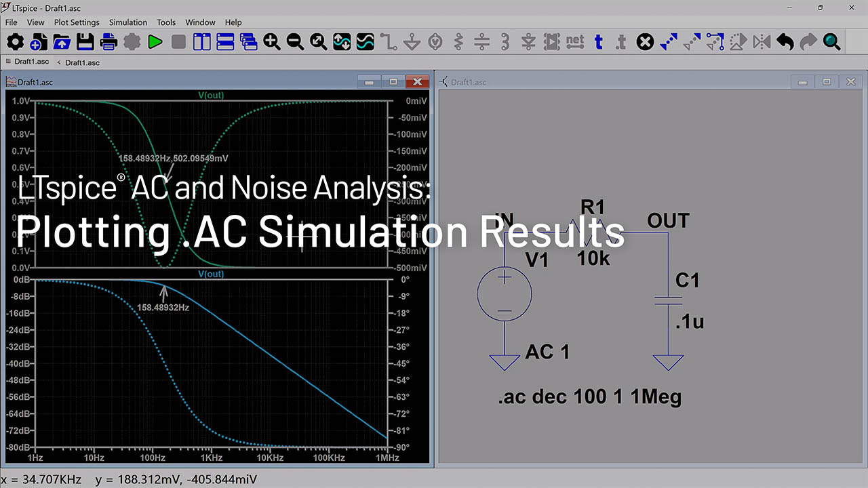Maximize the schematic Draft1.asc window
The height and width of the screenshot is (488, 868).
click(x=827, y=82)
